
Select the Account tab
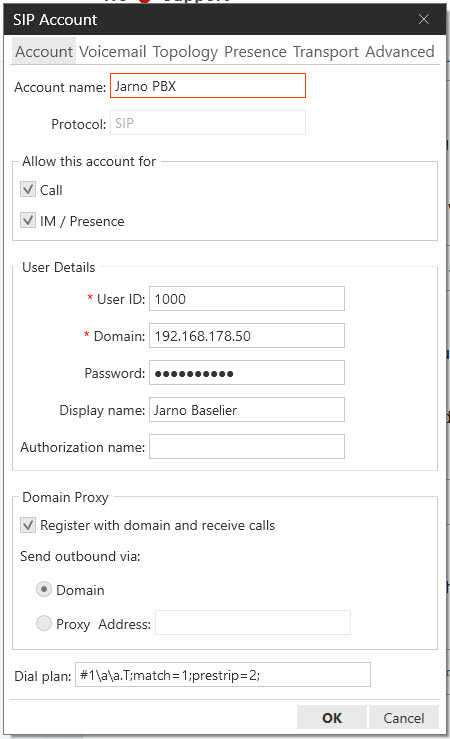44,51
